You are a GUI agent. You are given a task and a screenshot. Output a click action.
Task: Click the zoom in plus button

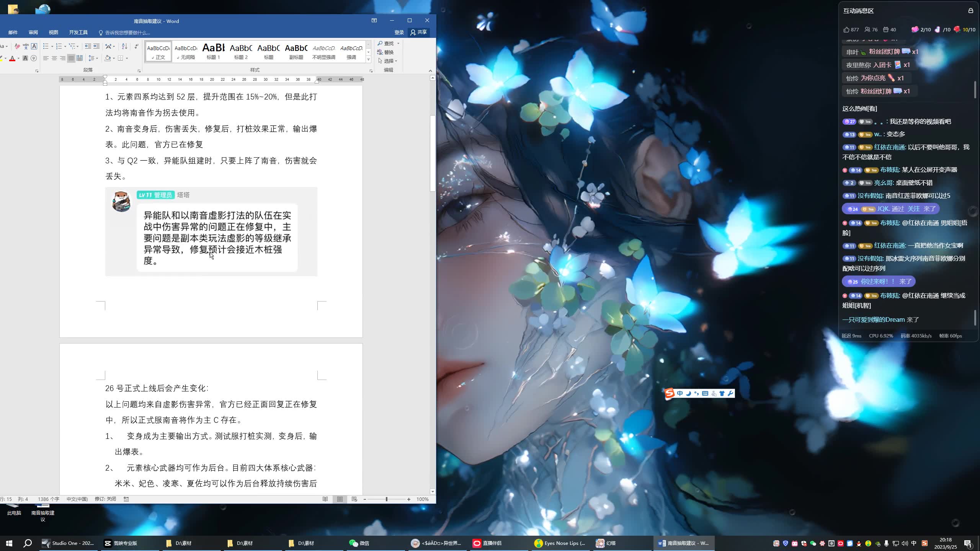point(409,499)
